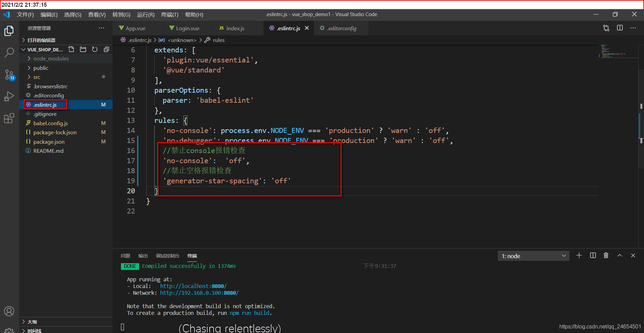The width and height of the screenshot is (644, 333).
Task: Open the 文件(F) menu
Action: pyautogui.click(x=26, y=15)
